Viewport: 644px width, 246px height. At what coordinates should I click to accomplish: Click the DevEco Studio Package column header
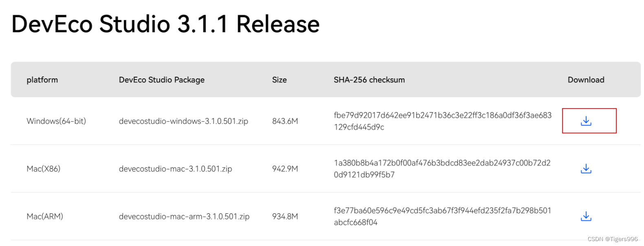tap(161, 80)
